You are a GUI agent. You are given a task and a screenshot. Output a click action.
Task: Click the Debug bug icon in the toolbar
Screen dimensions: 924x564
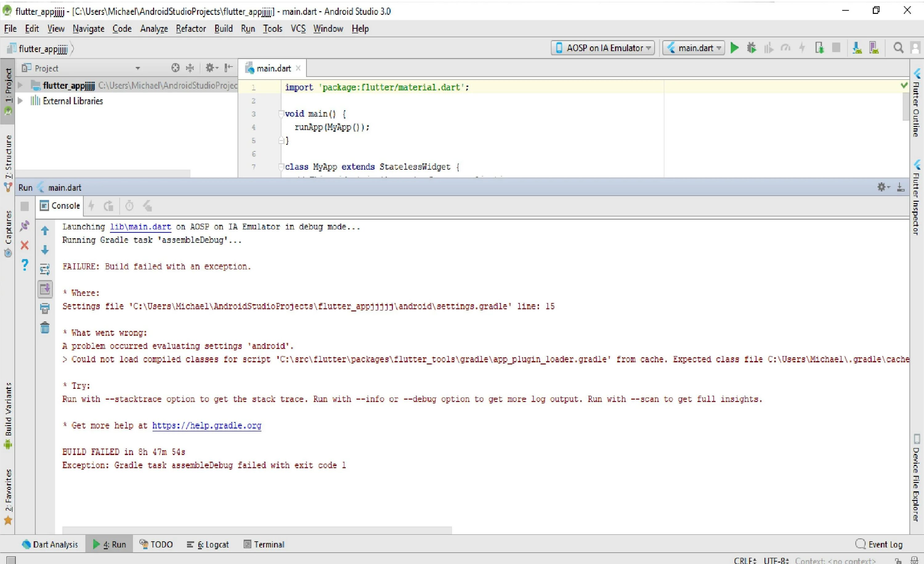[x=751, y=48]
